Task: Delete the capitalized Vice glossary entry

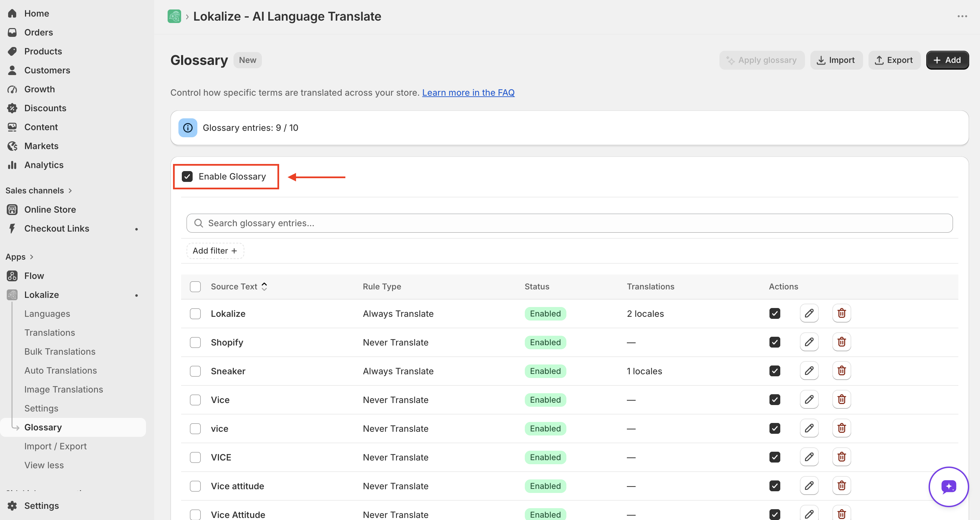Action: (841, 400)
